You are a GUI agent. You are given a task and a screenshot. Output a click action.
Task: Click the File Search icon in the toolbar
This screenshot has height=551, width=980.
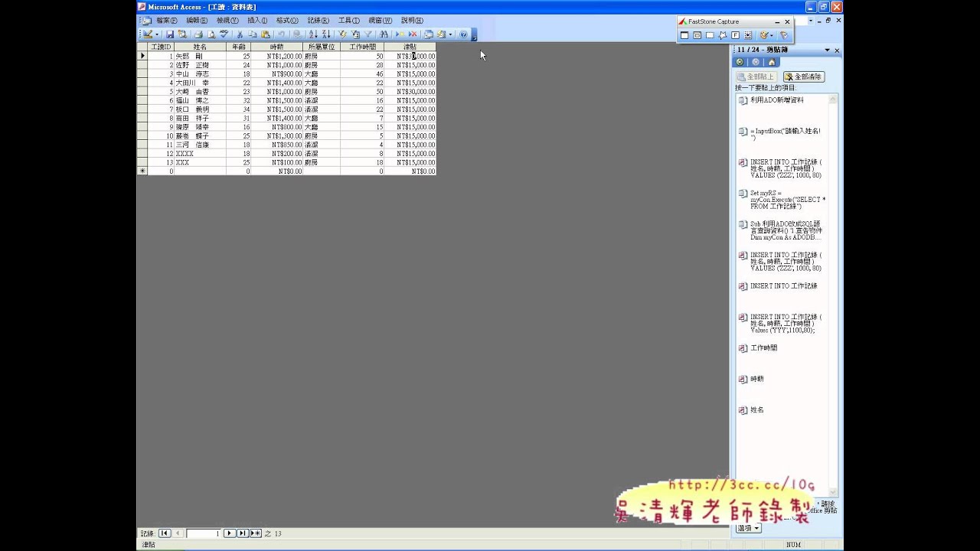(181, 34)
